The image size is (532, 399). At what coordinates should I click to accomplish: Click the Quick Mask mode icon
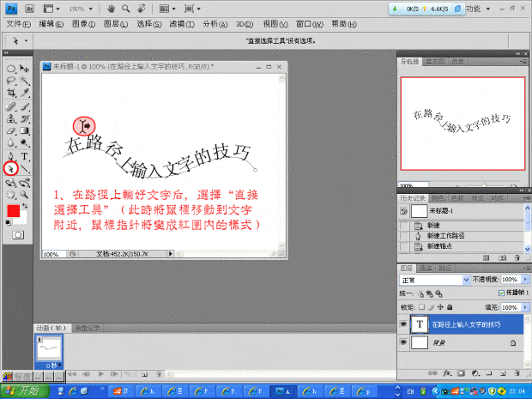click(x=18, y=233)
